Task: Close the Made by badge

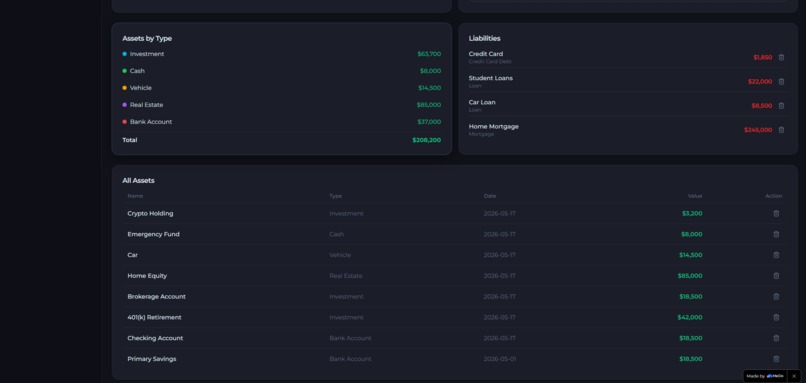Action: (x=794, y=376)
